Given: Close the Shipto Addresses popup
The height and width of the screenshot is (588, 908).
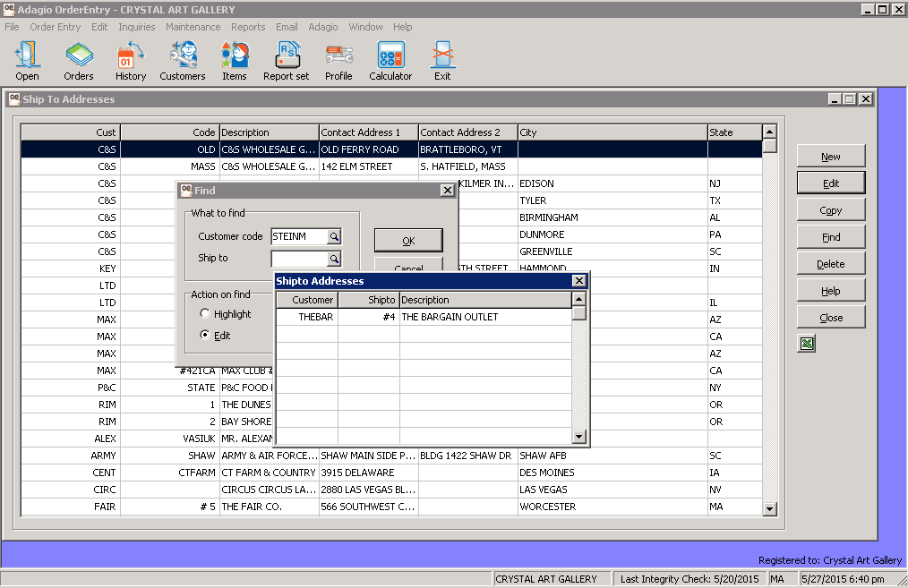Looking at the screenshot, I should click(578, 281).
